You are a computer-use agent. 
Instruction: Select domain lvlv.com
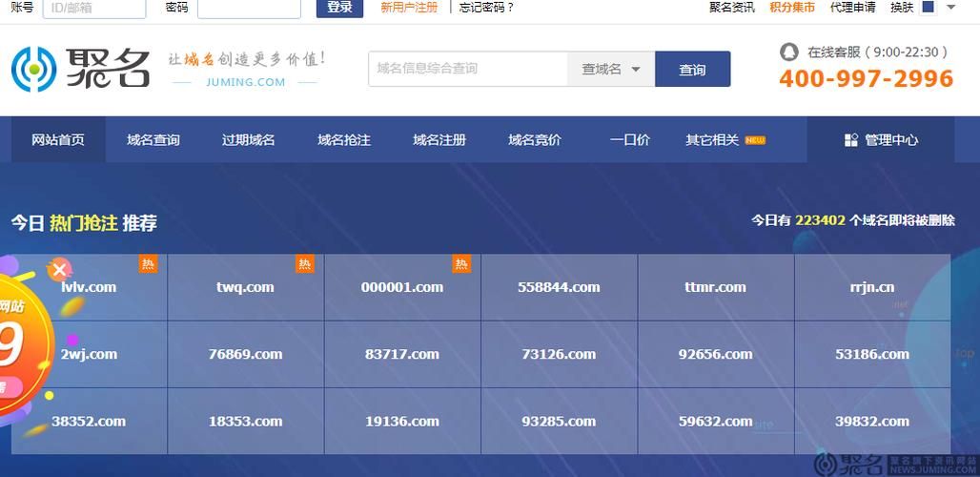(90, 287)
